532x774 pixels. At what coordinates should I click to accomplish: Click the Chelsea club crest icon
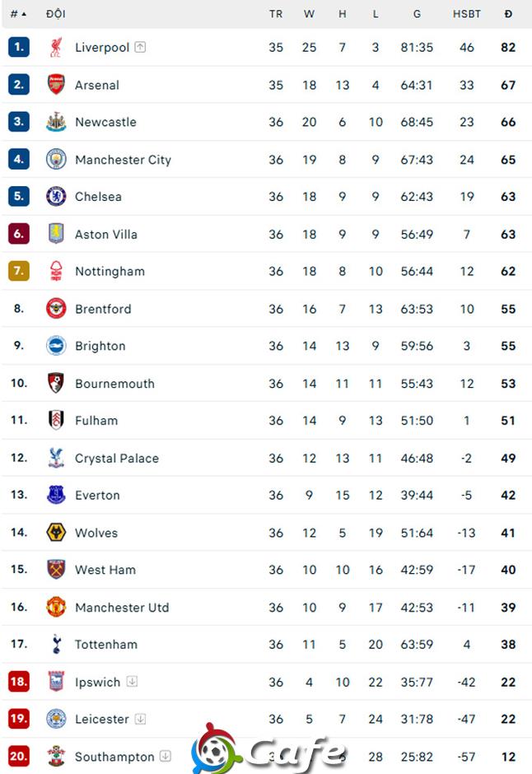click(x=56, y=197)
